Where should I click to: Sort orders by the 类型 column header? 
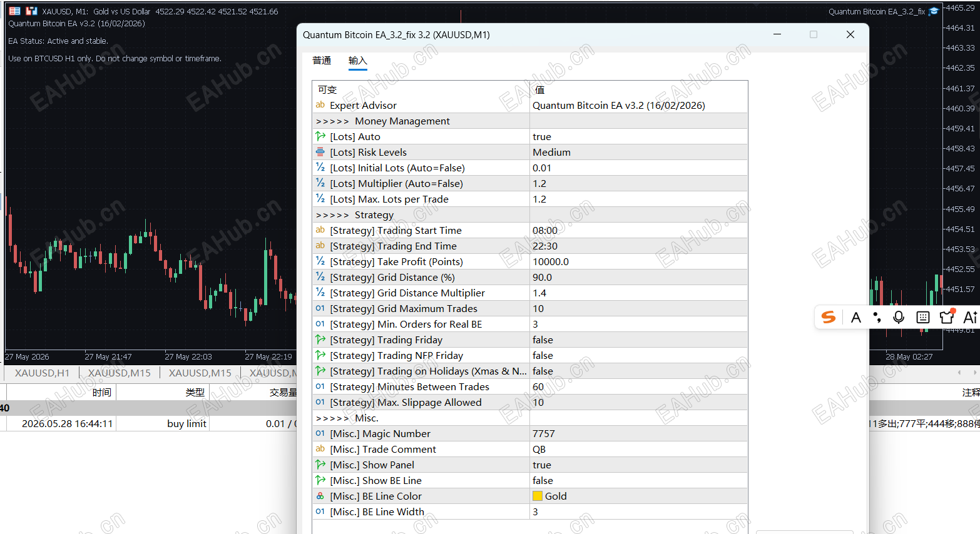(x=163, y=392)
